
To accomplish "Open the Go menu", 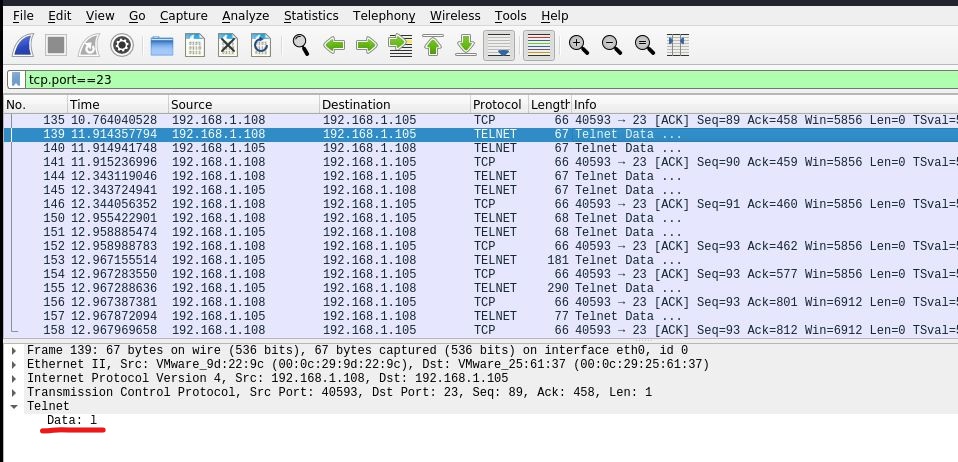I will click(137, 16).
